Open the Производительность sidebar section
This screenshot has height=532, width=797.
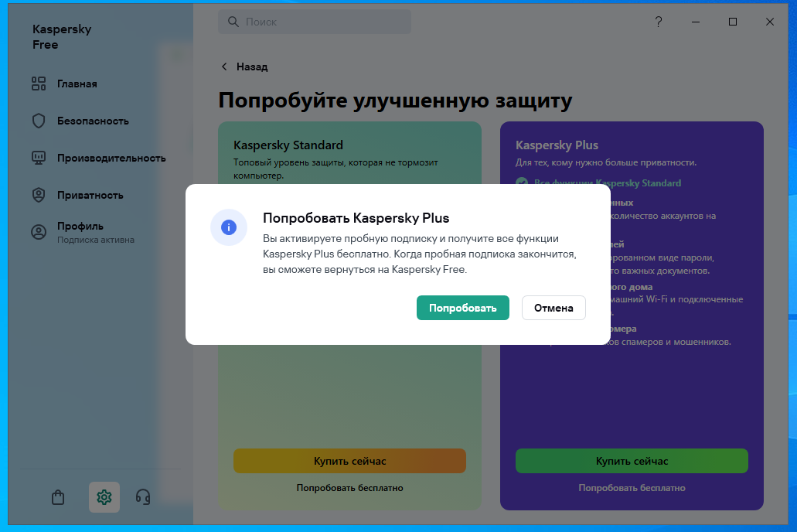(111, 159)
